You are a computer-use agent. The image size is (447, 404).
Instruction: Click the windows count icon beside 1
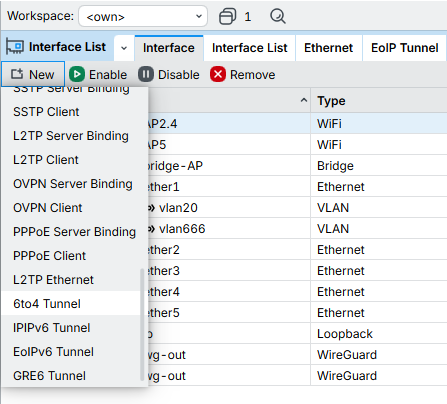227,16
